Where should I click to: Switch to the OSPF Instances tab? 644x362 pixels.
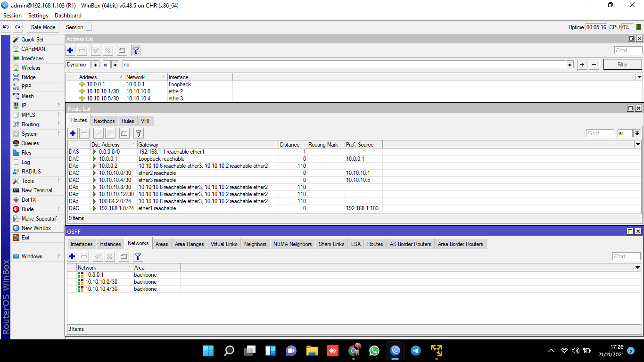tap(110, 244)
